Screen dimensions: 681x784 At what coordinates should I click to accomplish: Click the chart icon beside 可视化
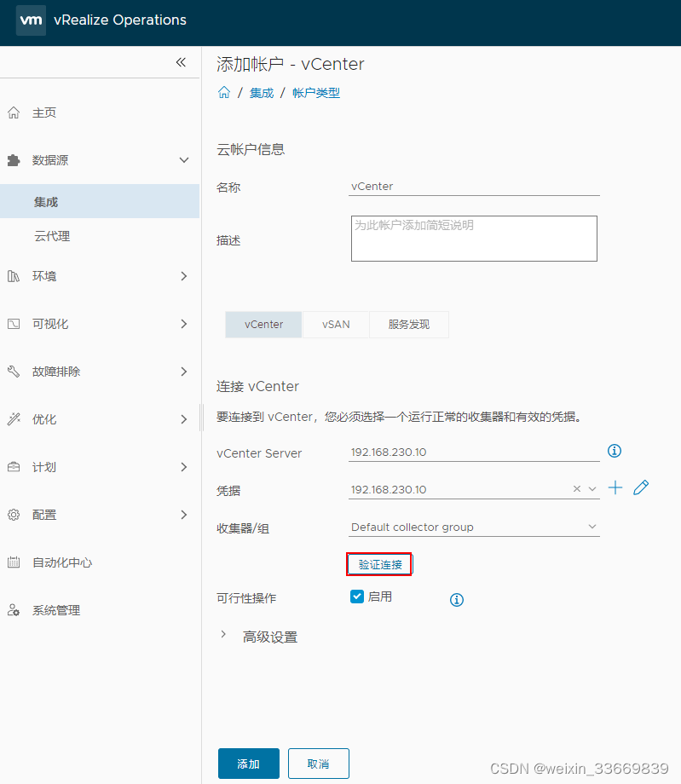[x=14, y=324]
